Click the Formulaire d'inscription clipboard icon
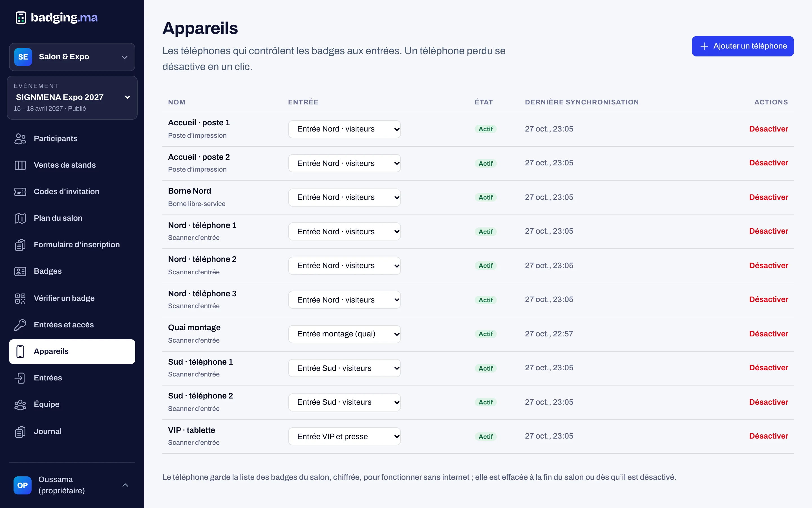 tap(20, 245)
